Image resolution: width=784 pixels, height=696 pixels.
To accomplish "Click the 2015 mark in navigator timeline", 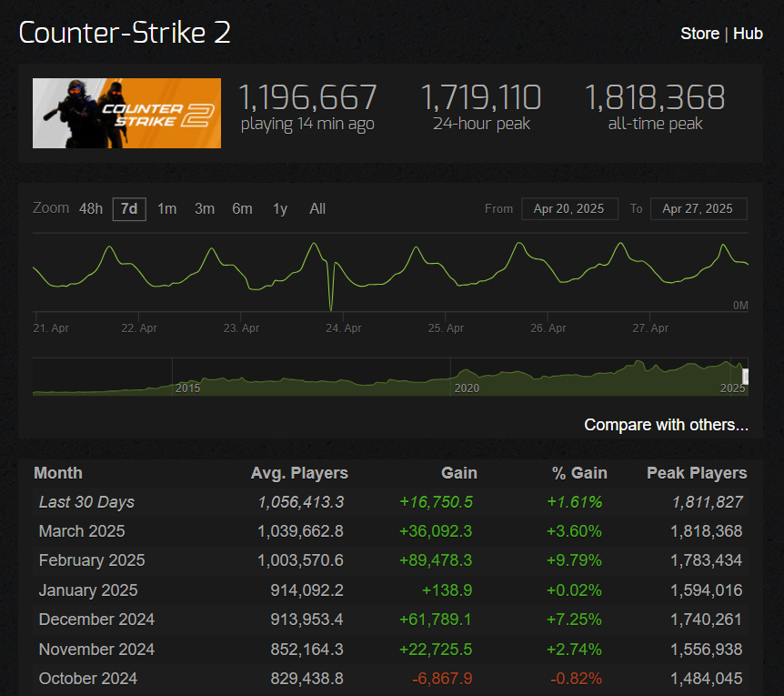I will click(187, 388).
